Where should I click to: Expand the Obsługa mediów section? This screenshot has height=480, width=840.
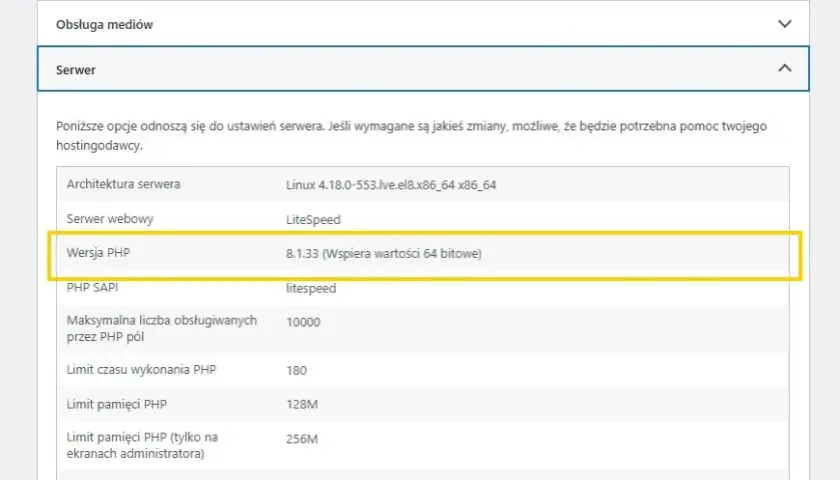(423, 24)
